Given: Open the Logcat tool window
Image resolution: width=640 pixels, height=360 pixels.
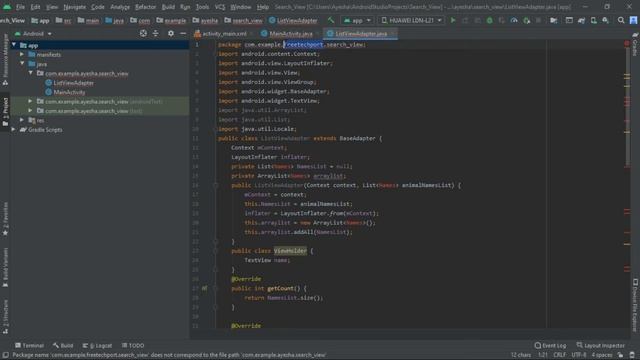Looking at the screenshot, I should click(x=97, y=345).
